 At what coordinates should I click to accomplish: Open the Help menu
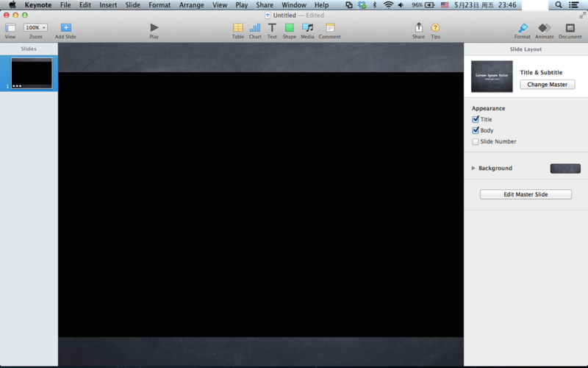click(321, 5)
